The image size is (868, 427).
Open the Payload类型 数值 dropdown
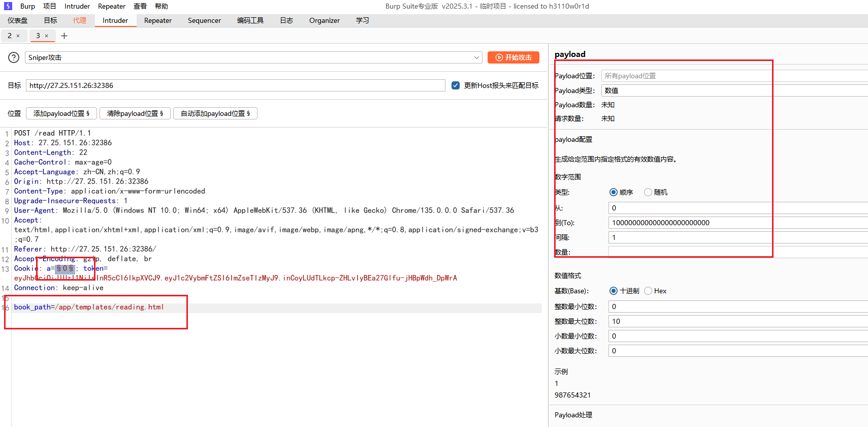(x=734, y=90)
